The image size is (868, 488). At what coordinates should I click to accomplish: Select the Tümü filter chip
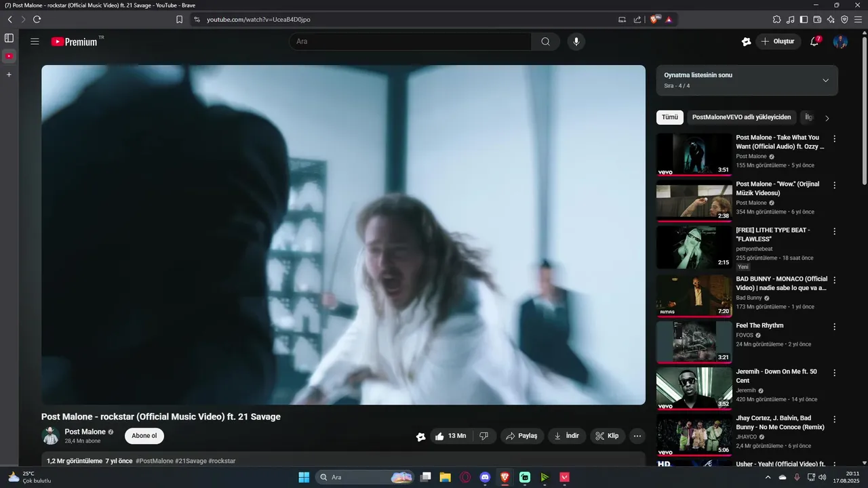670,117
